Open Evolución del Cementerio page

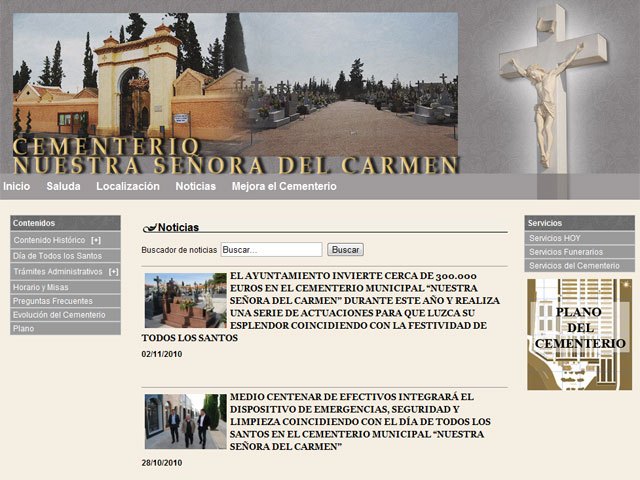(59, 314)
